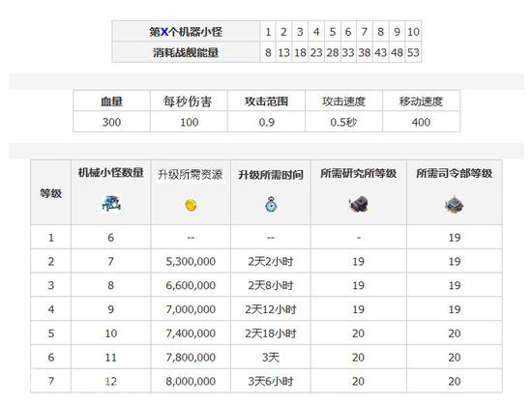
Task: Click the movement speed value 400
Action: (x=421, y=122)
